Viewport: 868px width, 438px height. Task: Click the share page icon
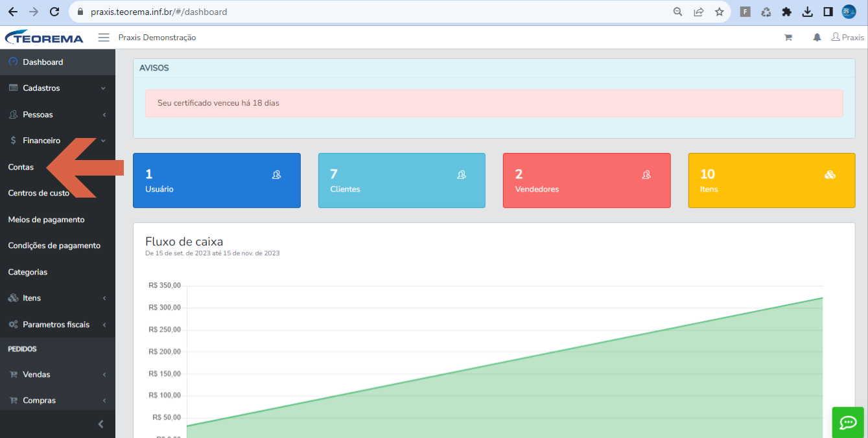(698, 12)
